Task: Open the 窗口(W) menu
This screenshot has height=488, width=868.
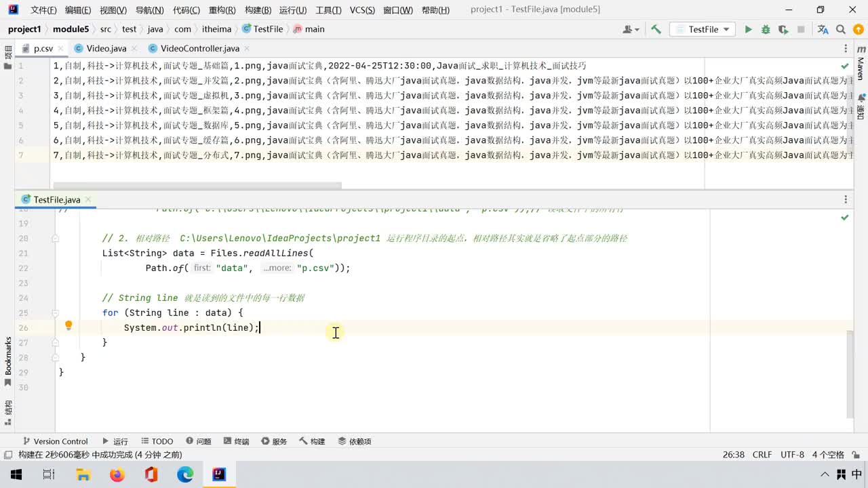Action: 398,10
